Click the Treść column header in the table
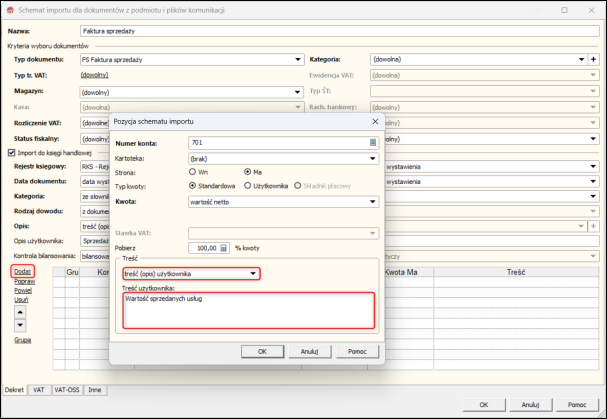Viewport: 607px width, 419px height. pos(516,272)
